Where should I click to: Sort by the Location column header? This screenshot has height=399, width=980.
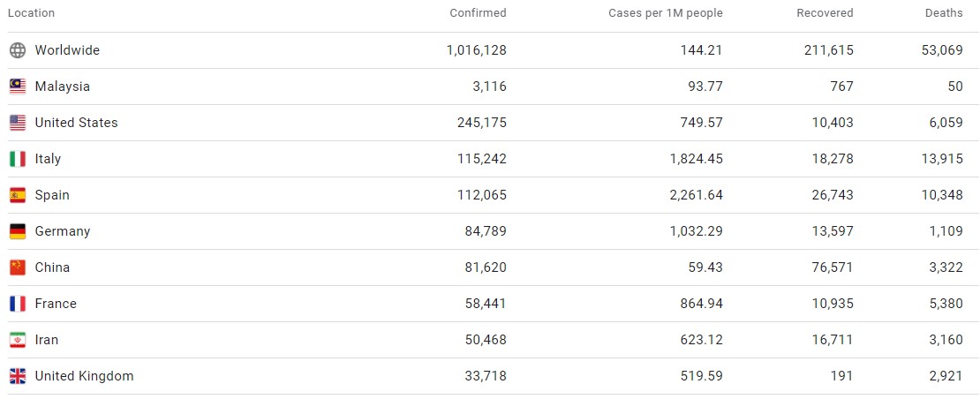(x=31, y=13)
